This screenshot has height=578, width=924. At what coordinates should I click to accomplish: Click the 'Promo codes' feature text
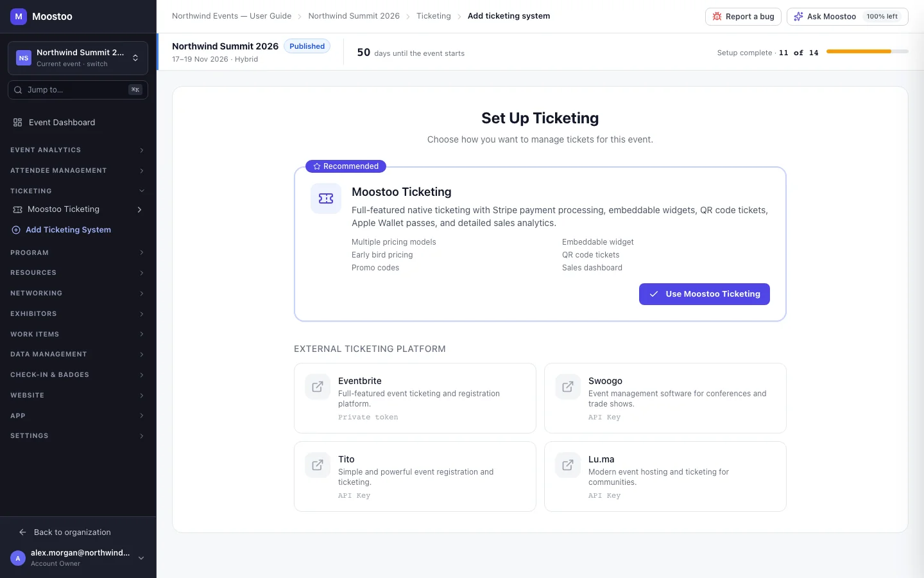point(375,268)
